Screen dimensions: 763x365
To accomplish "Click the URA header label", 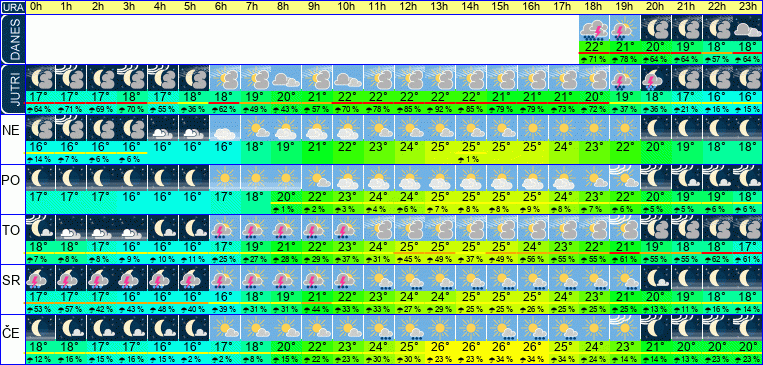I will click(13, 7).
